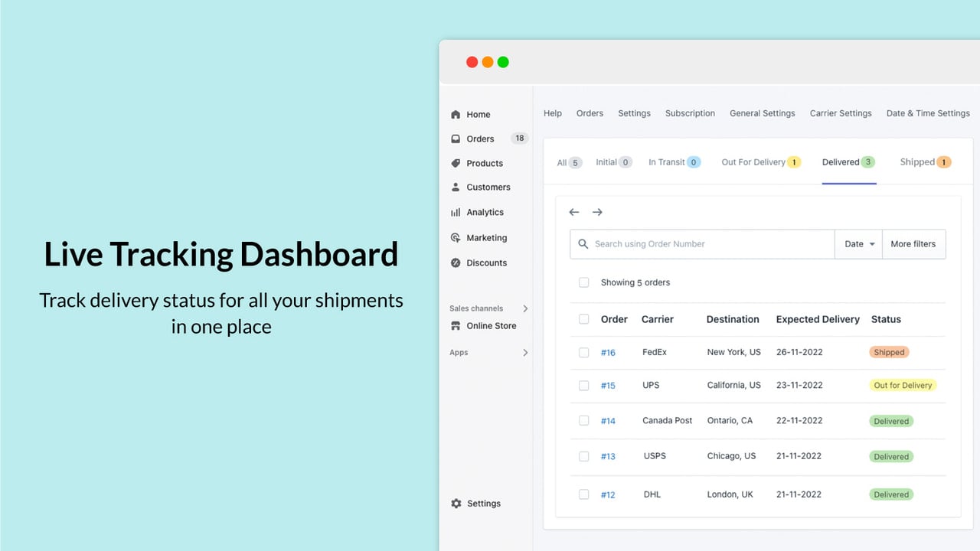Click the 26-11-2022 delivery date
This screenshot has height=551, width=980.
tap(799, 352)
